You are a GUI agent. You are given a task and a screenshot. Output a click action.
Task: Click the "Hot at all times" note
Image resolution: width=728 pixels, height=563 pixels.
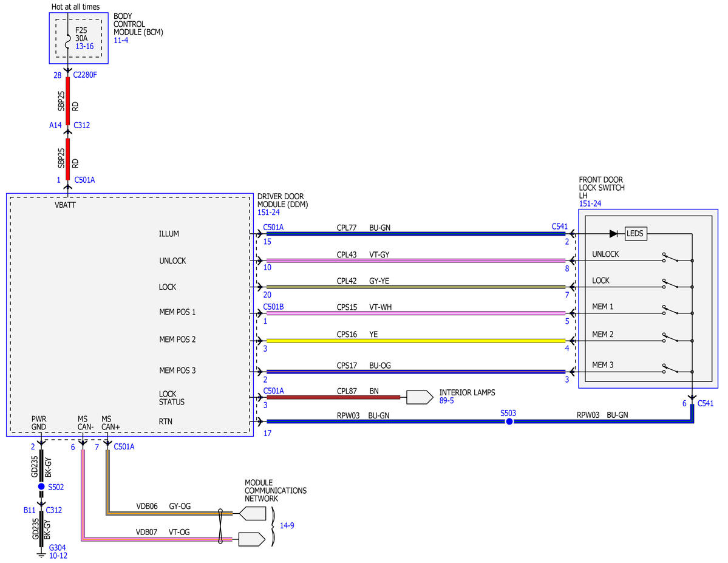(76, 7)
